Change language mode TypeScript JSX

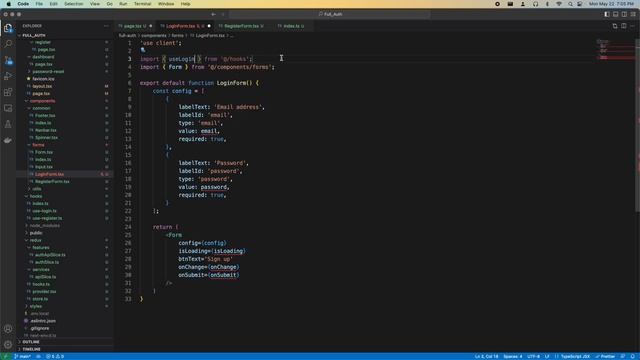(x=575, y=356)
